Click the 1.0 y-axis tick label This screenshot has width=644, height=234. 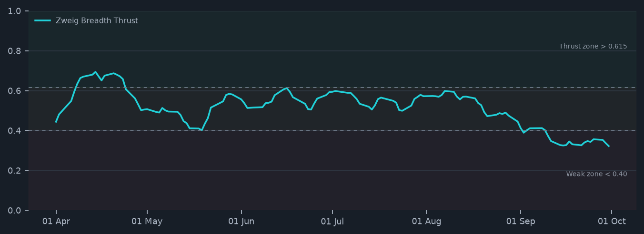pos(15,11)
